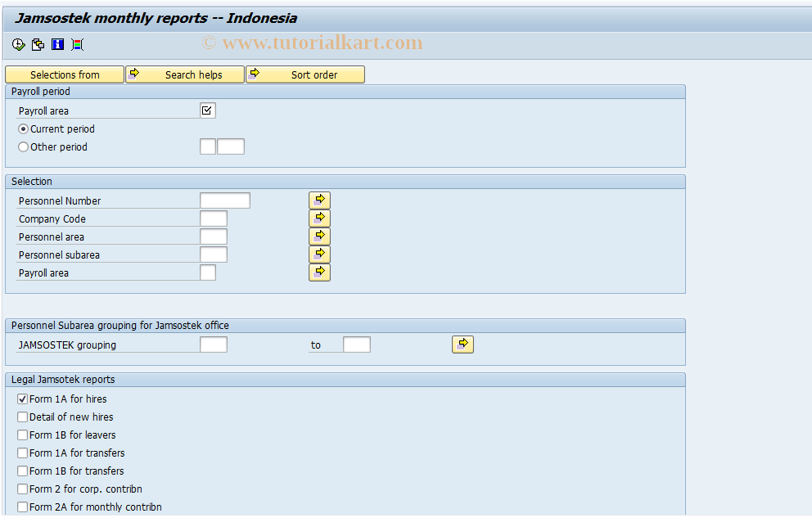Check Form 1A for transfers

pyautogui.click(x=22, y=453)
